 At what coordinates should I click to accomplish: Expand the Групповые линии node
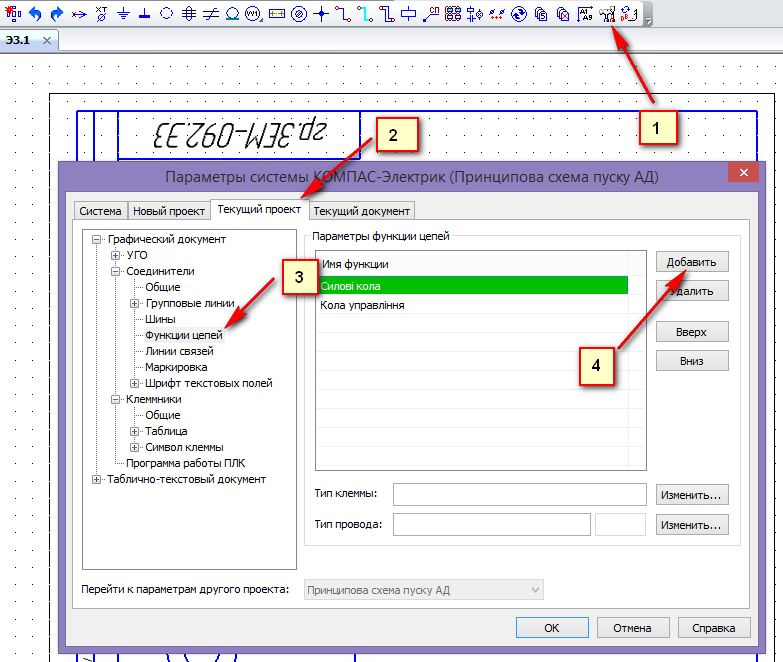[134, 303]
